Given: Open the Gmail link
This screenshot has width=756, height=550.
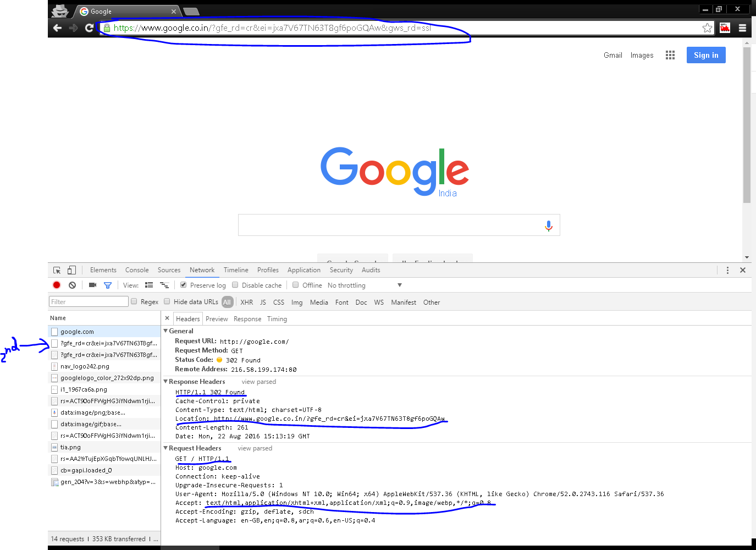Looking at the screenshot, I should coord(612,55).
